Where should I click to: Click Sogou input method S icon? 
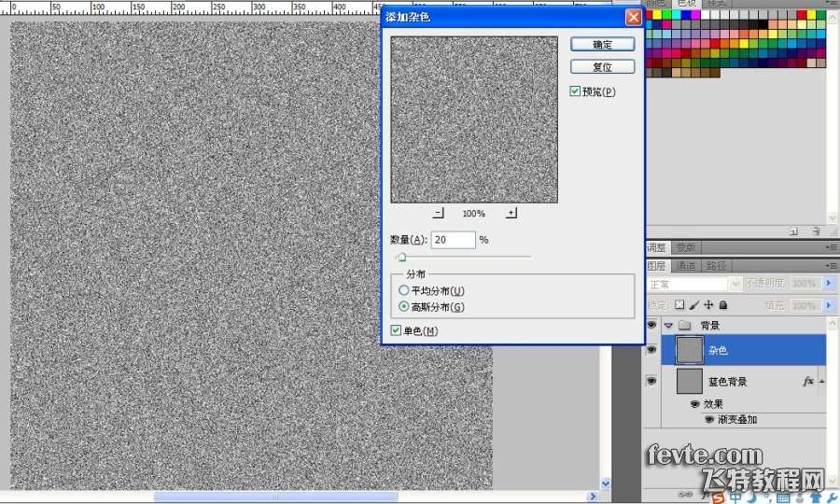(x=717, y=498)
